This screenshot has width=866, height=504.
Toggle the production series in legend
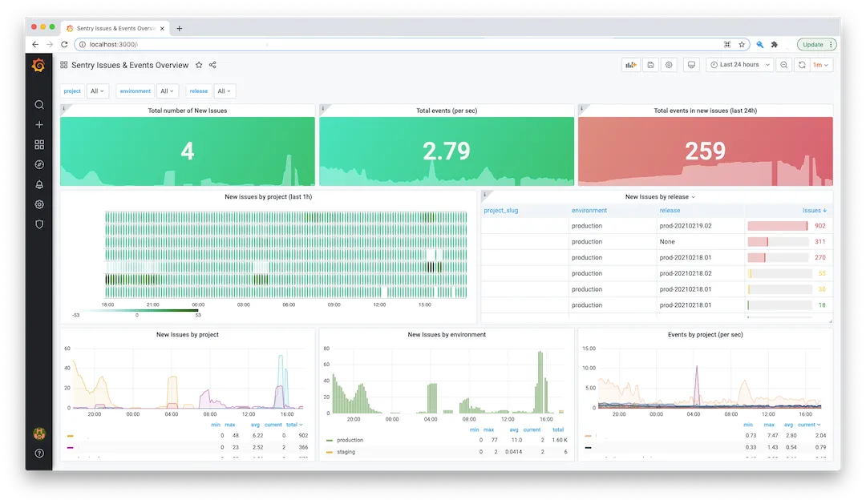tap(350, 440)
